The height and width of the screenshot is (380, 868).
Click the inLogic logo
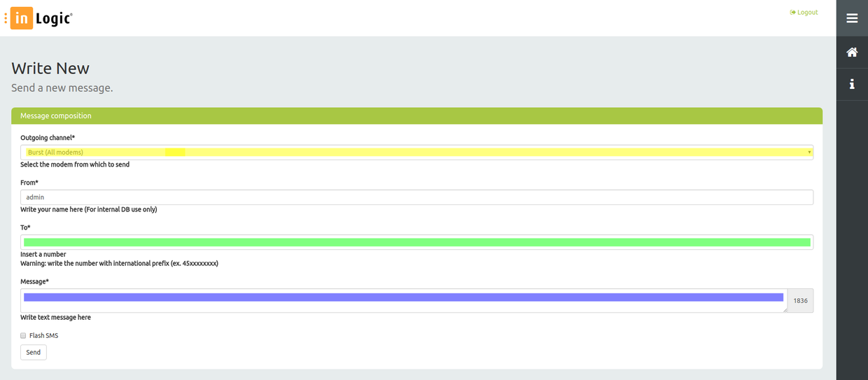click(41, 18)
